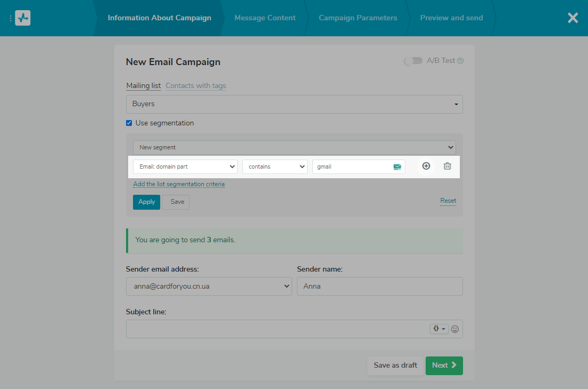
Task: Delete segment condition with trash icon
Action: click(x=448, y=166)
